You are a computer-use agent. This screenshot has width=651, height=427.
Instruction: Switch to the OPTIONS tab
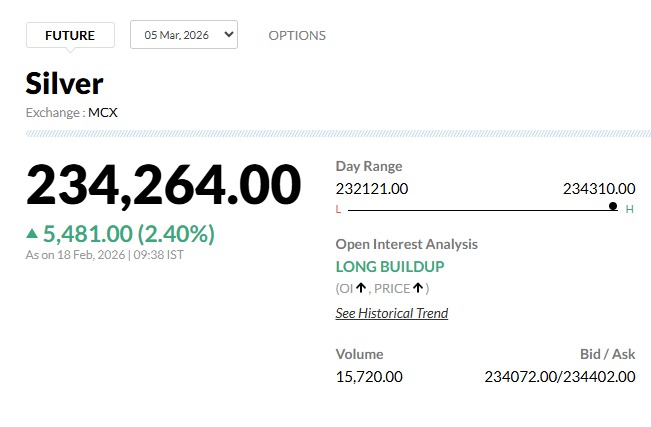click(x=297, y=35)
